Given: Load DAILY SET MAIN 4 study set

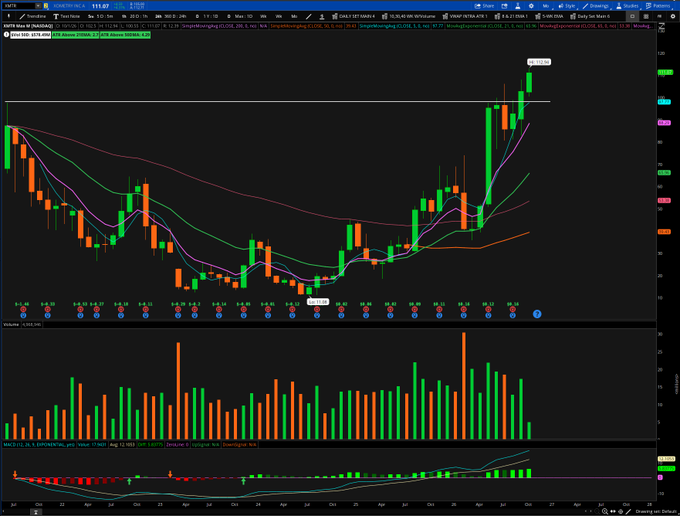Looking at the screenshot, I should pyautogui.click(x=353, y=16).
